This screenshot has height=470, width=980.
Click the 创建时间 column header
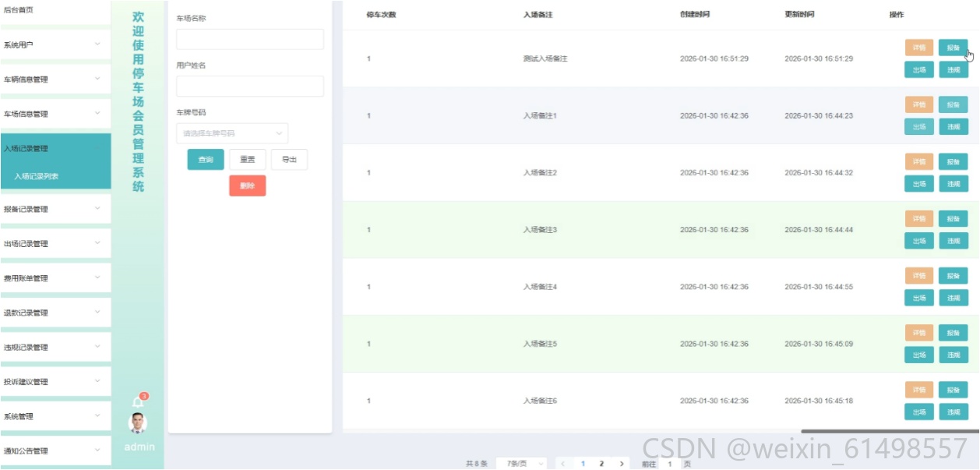coord(695,15)
